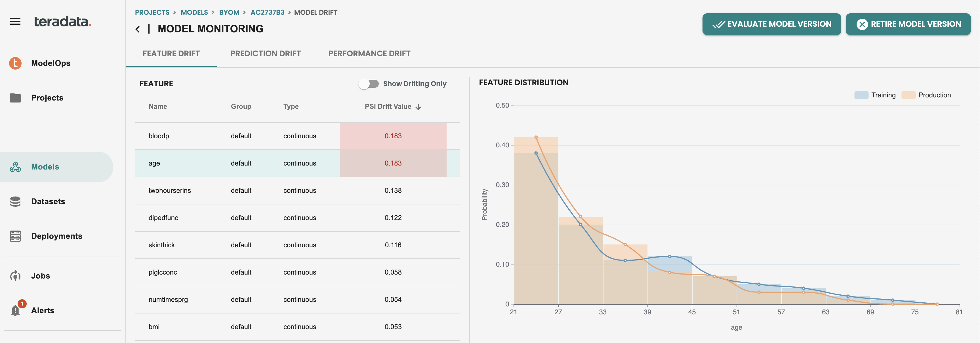Image resolution: width=980 pixels, height=343 pixels.
Task: Click the alert badge showing 1
Action: pyautogui.click(x=22, y=304)
